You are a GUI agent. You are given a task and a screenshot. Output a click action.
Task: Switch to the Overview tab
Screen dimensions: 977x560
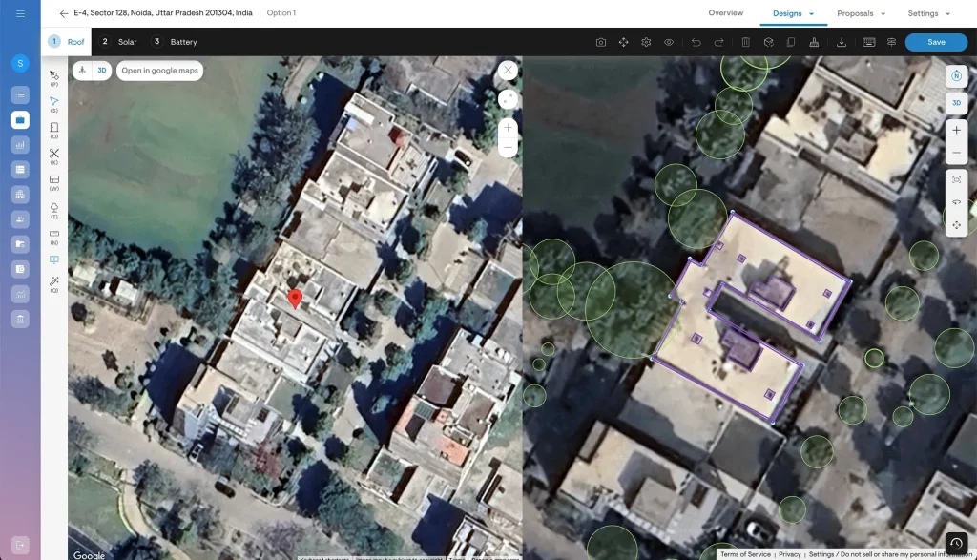click(x=725, y=13)
